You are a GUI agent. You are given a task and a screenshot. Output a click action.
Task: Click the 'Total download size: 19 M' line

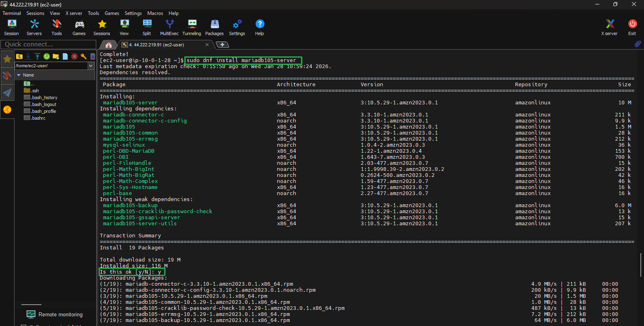coord(140,260)
